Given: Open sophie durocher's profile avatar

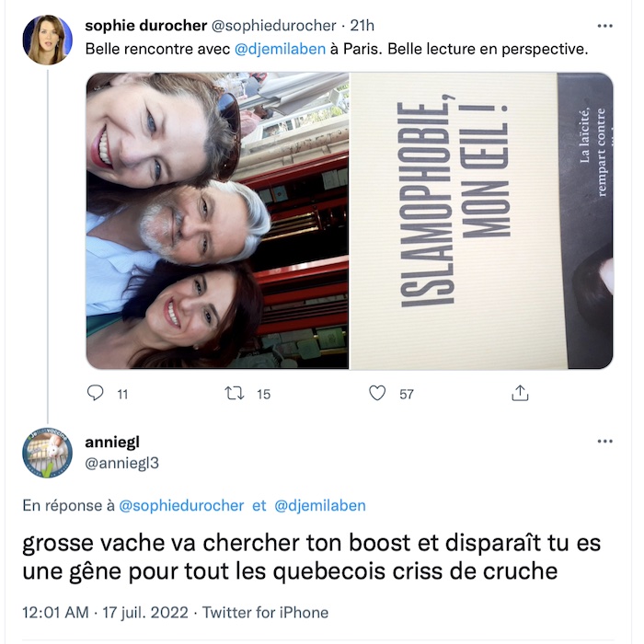Looking at the screenshot, I should tap(47, 40).
